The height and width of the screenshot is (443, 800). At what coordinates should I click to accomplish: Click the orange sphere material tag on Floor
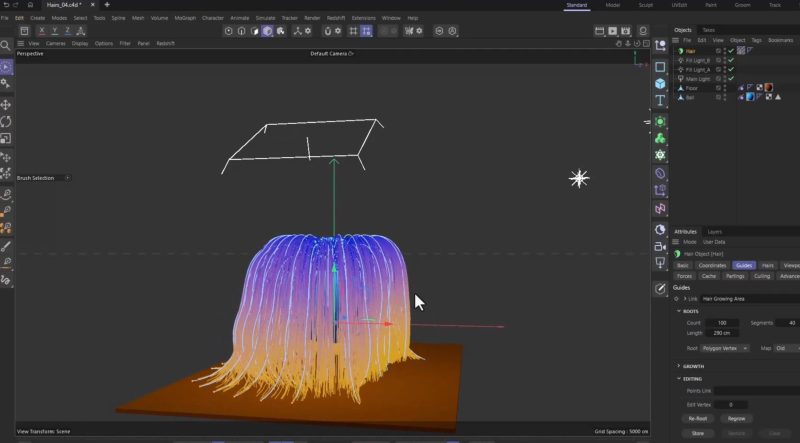768,88
